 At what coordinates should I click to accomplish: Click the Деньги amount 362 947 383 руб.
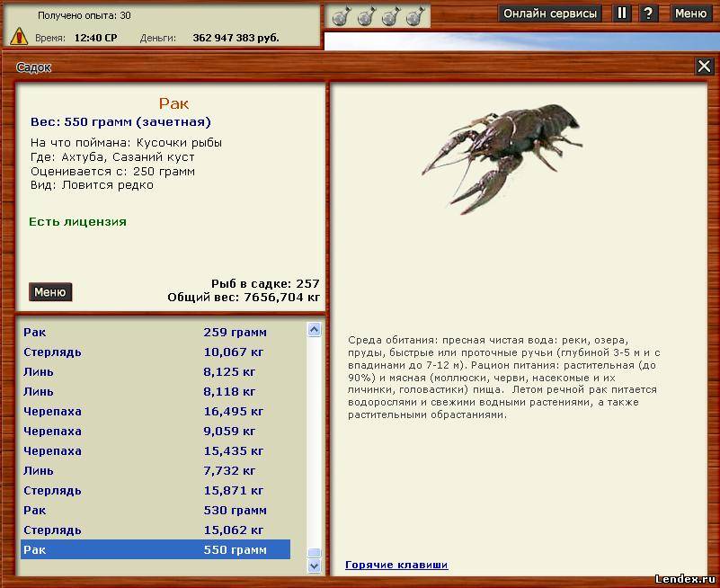236,38
